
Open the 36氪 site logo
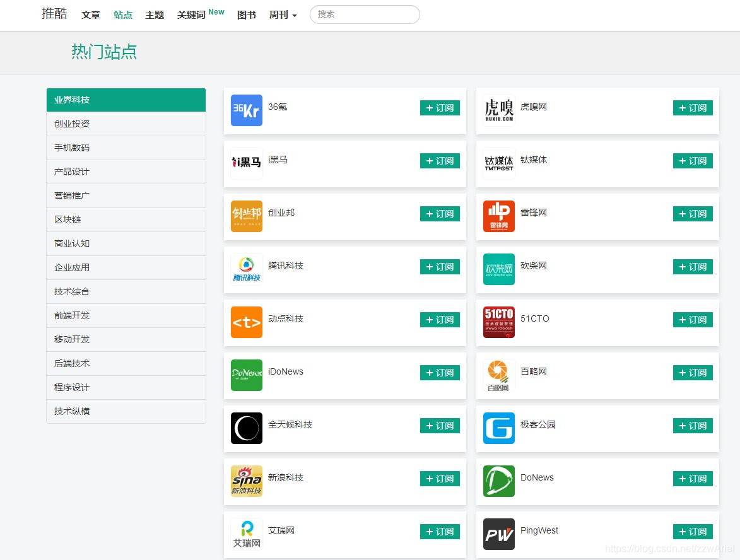[x=247, y=110]
